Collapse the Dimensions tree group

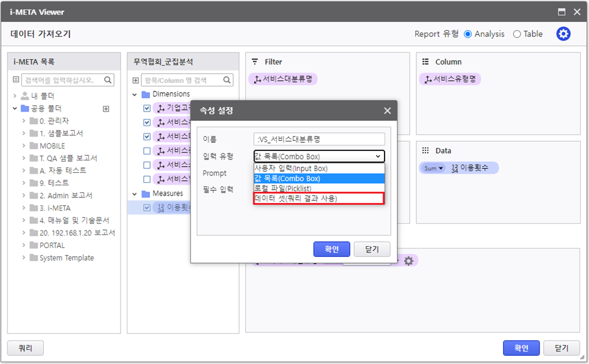(x=135, y=94)
